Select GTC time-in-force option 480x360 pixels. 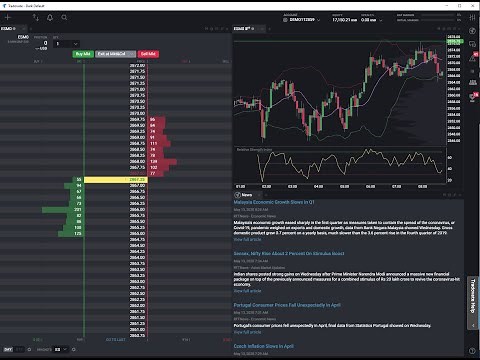[x=19, y=349]
